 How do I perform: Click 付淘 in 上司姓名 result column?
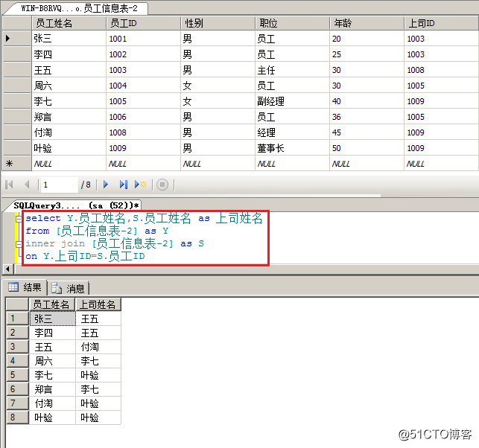(98, 347)
